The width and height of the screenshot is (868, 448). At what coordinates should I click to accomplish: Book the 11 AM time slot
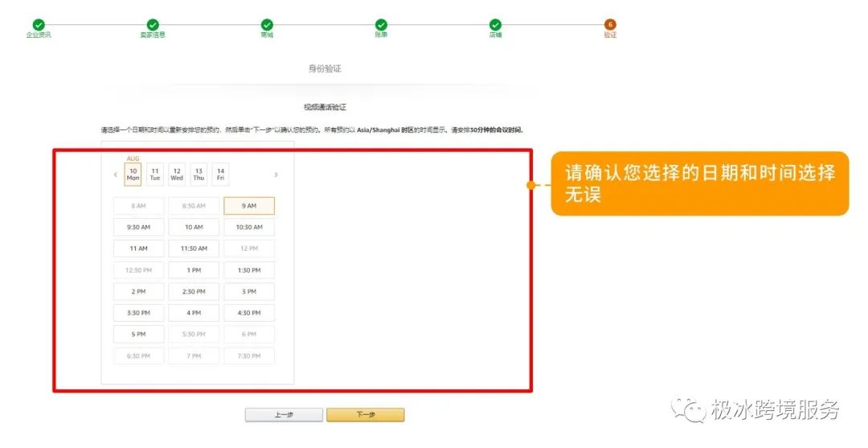(138, 249)
